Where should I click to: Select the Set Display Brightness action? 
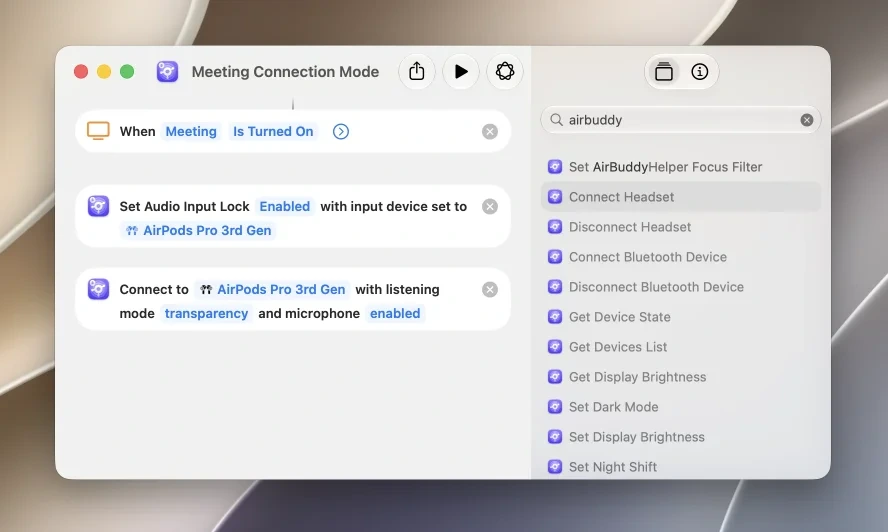pos(681,437)
